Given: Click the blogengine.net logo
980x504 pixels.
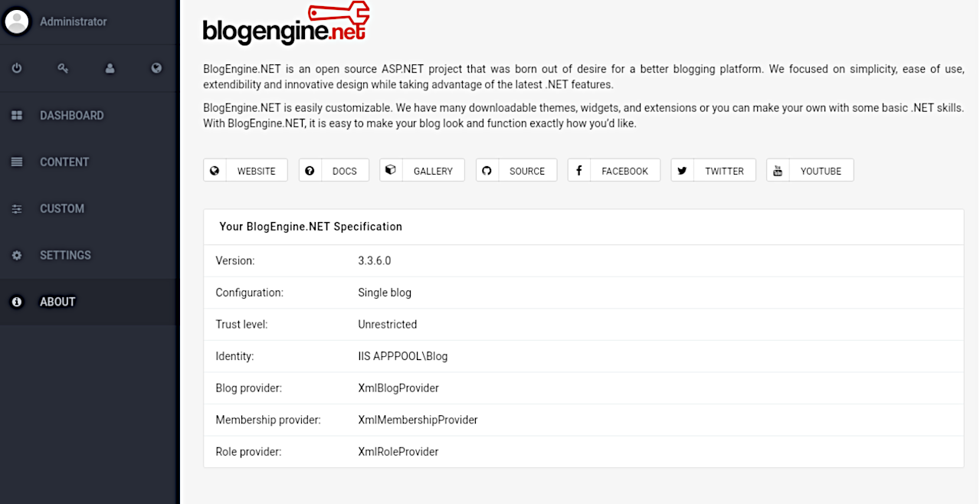Looking at the screenshot, I should pyautogui.click(x=286, y=24).
